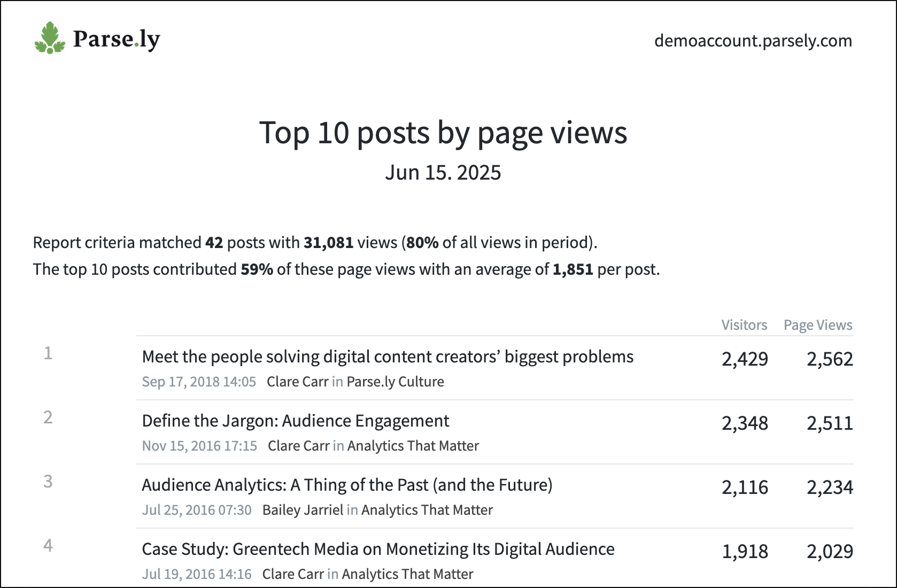
Task: Open post 'Define the Jargon: Audience Engagement'
Action: (x=296, y=421)
